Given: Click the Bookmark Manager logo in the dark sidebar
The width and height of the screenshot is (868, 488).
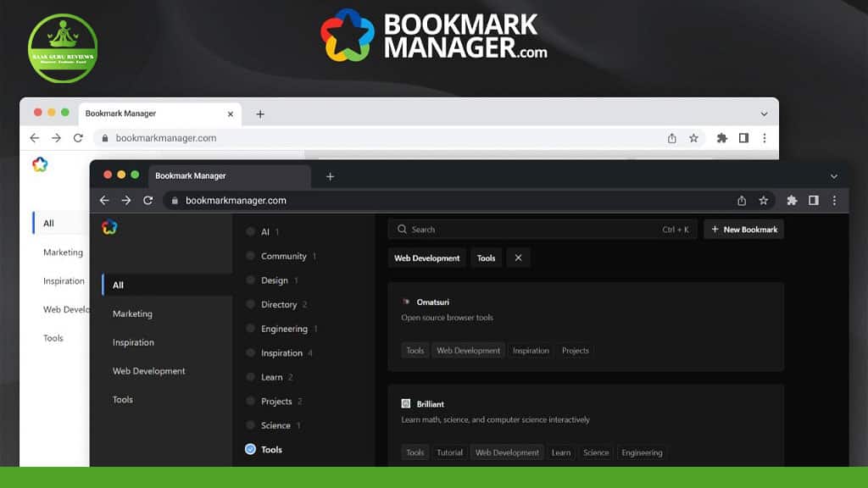Looking at the screenshot, I should [109, 227].
